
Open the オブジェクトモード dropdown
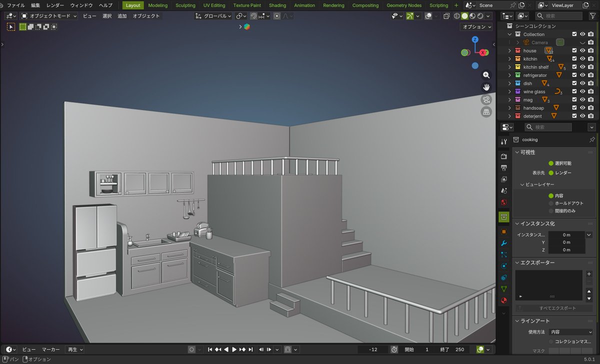(49, 16)
